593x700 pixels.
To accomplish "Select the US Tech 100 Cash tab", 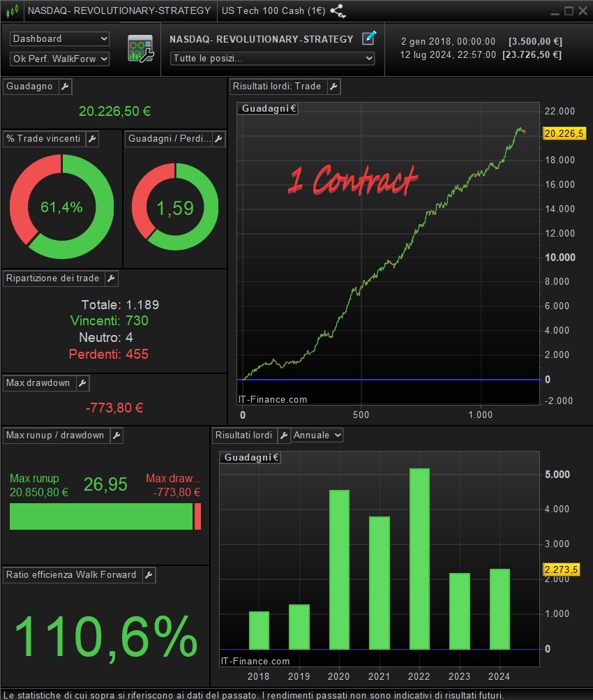I will coord(273,10).
